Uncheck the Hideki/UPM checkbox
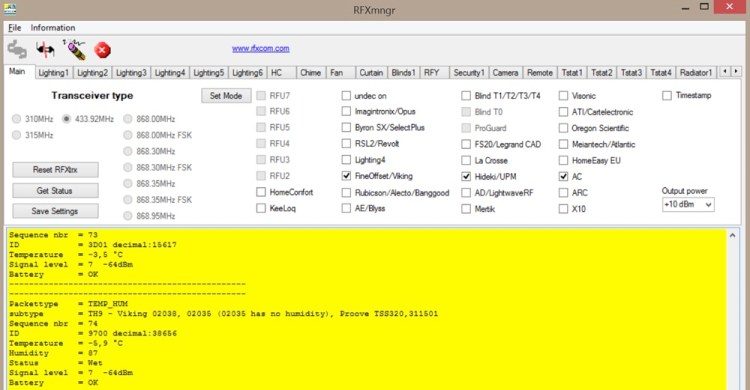 pos(466,176)
